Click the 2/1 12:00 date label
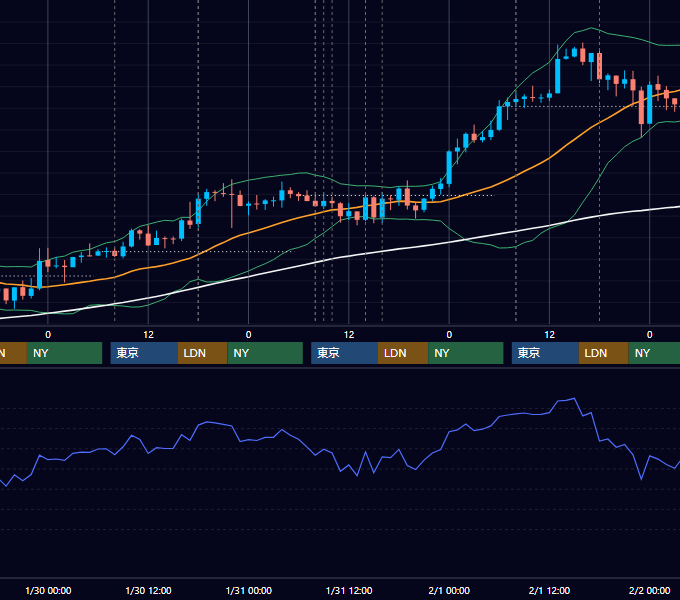Screen dimensions: 680x600 (x=549, y=590)
